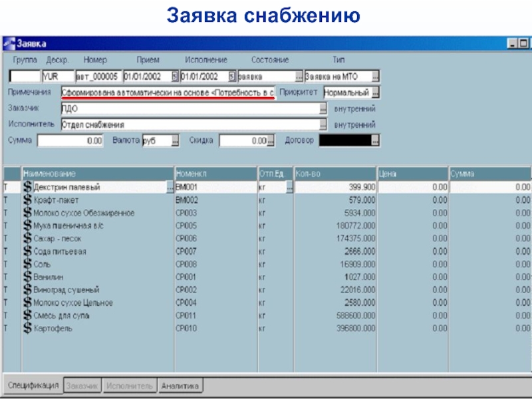Open the calendar picker for Прием date

coord(175,76)
